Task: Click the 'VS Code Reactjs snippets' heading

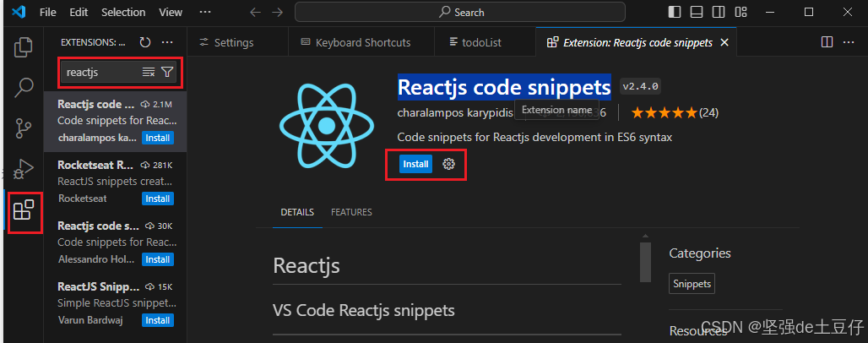Action: click(x=364, y=310)
